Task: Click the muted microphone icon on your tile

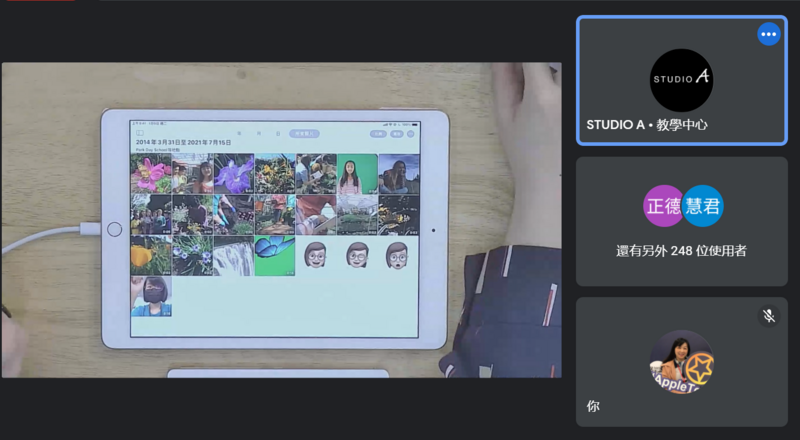Action: 768,316
